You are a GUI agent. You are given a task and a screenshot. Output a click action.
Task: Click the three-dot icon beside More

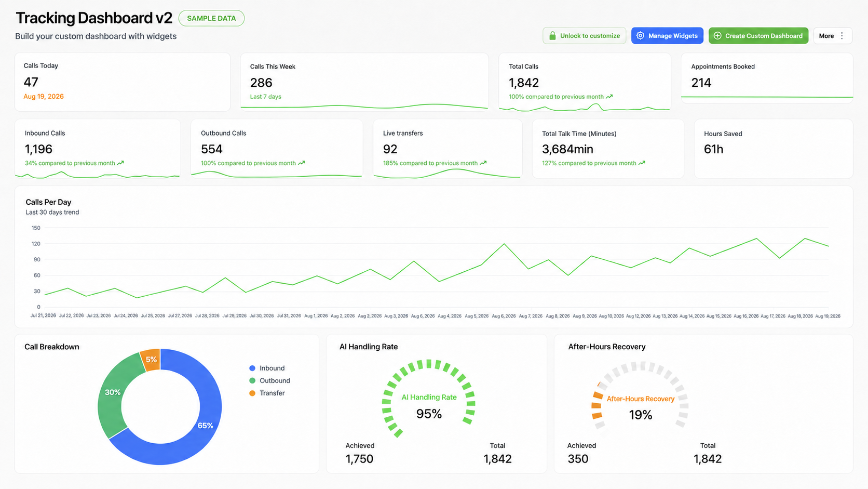click(x=842, y=36)
